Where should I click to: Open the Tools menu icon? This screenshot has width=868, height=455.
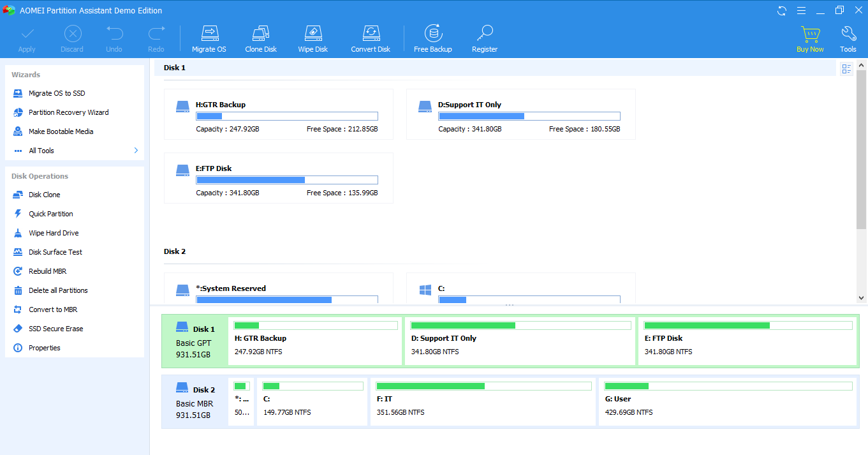[x=848, y=37]
